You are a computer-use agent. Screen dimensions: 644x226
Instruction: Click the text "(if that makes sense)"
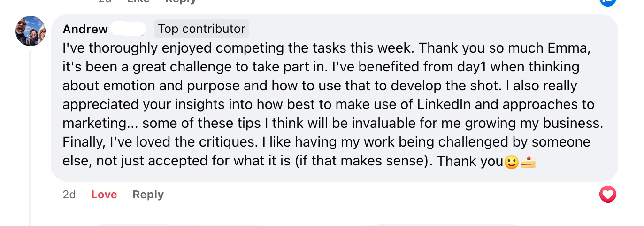pos(360,161)
